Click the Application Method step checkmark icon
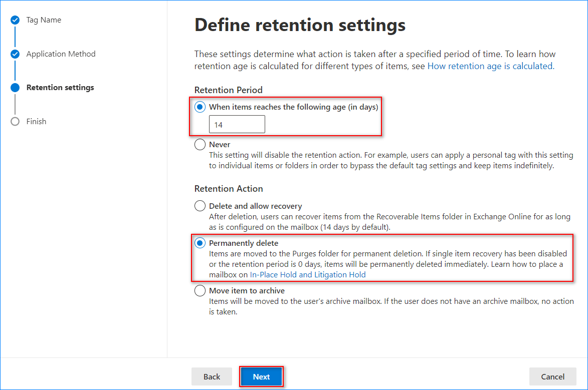This screenshot has height=390, width=588. click(x=15, y=54)
